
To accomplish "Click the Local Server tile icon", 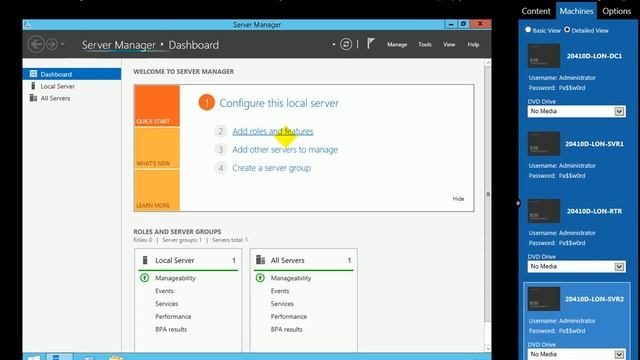I will 145,260.
